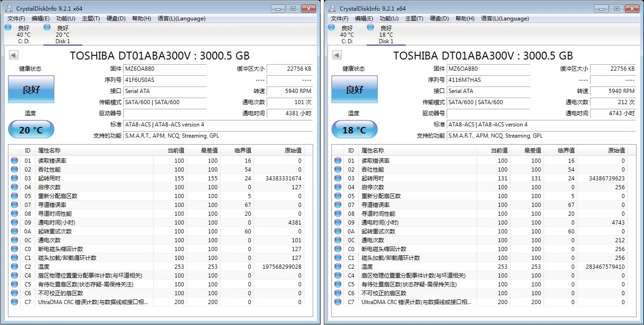The image size is (644, 325).
Task: Click the health orb above 18 °C in right window
Action: [370, 27]
